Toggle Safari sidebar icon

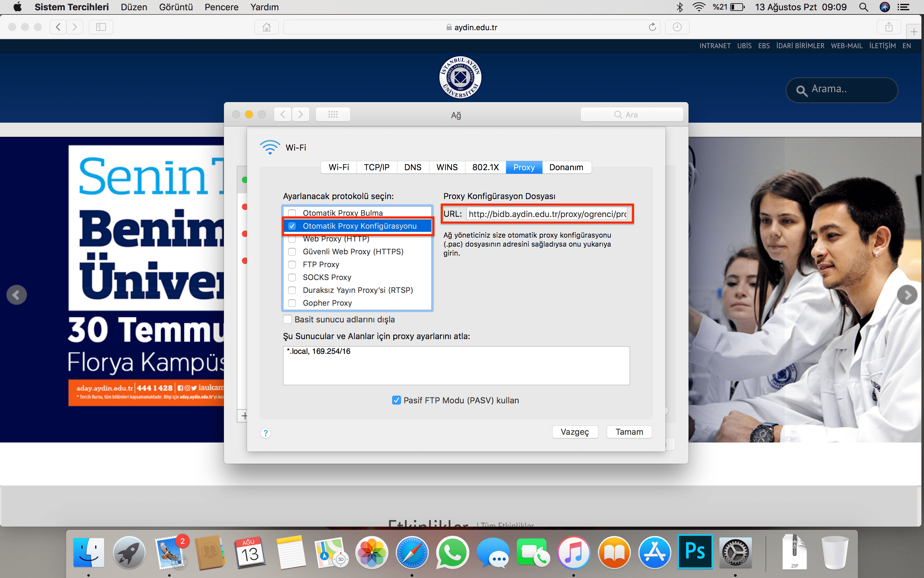coord(101,27)
